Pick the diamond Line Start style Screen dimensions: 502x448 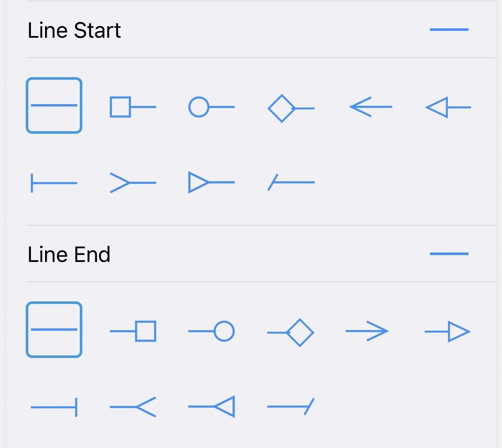[x=291, y=108]
